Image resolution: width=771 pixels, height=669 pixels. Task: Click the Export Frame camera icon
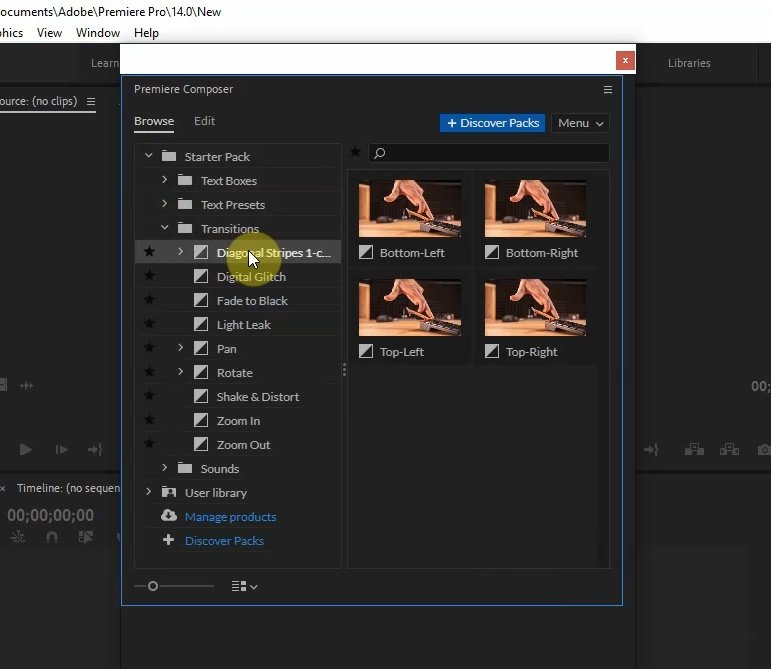[764, 449]
